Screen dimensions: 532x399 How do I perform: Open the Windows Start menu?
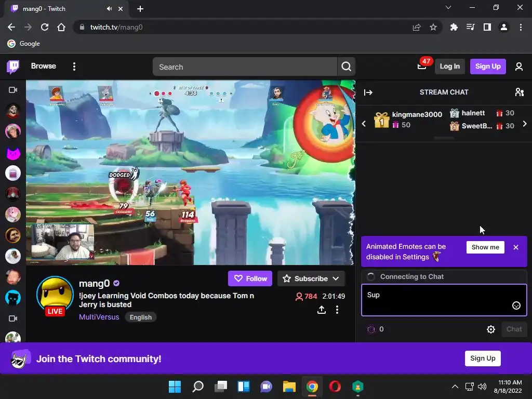point(175,387)
